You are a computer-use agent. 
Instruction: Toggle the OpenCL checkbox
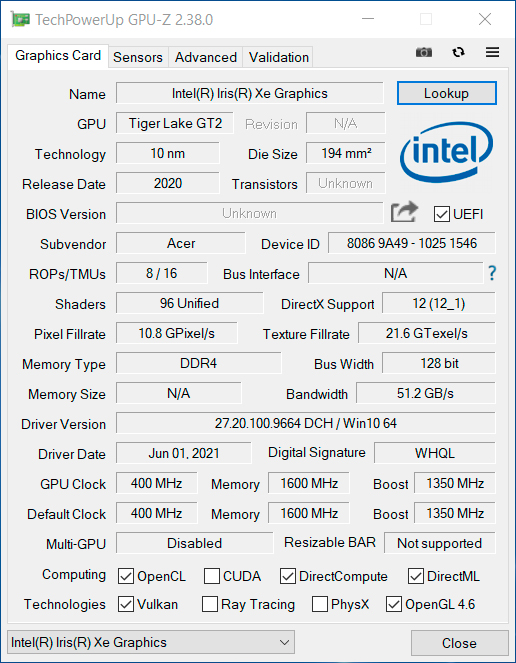click(x=126, y=576)
